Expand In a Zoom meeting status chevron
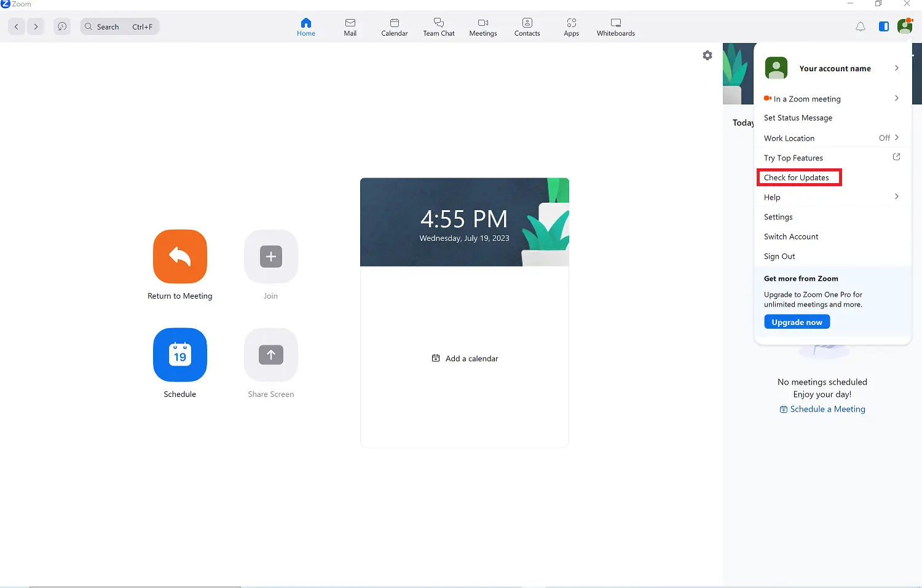The width and height of the screenshot is (922, 588). (x=897, y=98)
